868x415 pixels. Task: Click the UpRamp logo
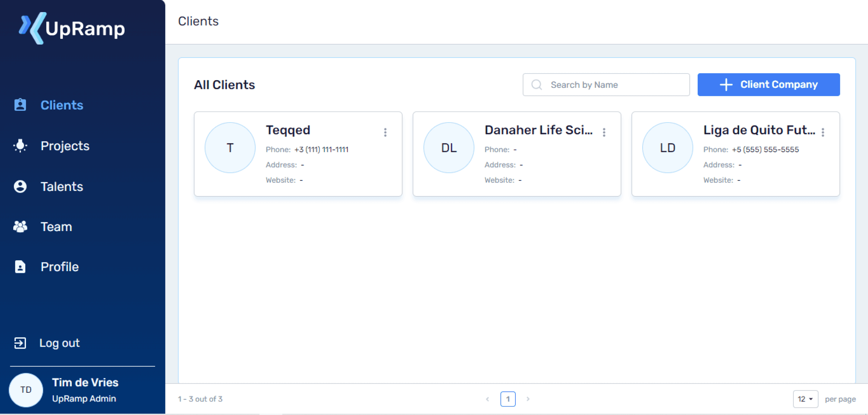pos(72,28)
